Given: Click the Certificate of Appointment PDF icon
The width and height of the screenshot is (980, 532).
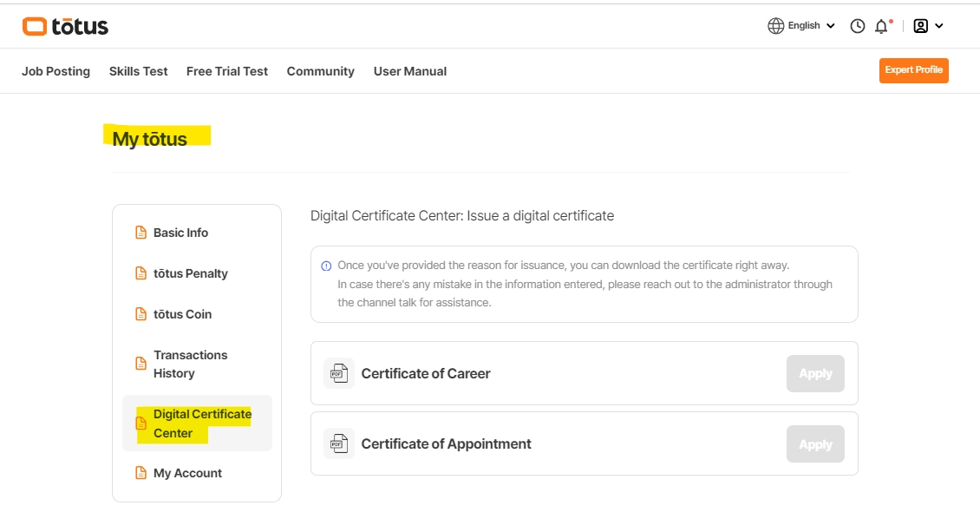Looking at the screenshot, I should [x=339, y=443].
